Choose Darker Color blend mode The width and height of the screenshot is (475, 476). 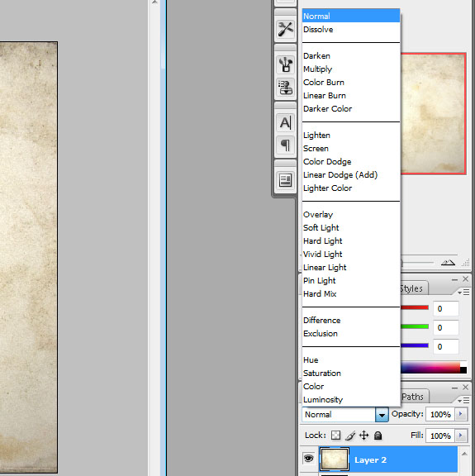[351, 109]
